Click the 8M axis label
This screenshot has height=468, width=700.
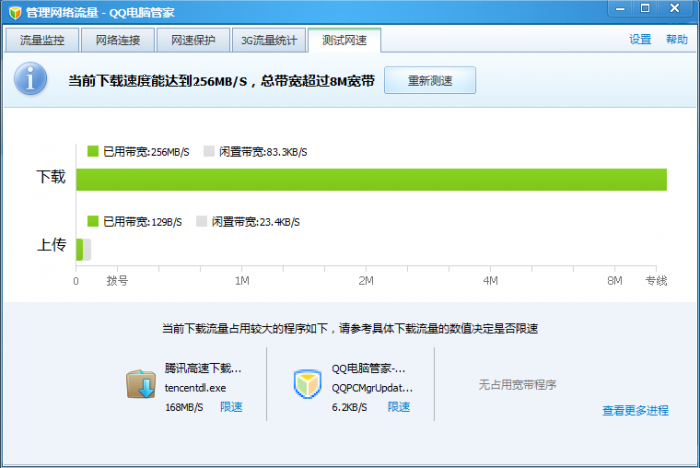615,281
